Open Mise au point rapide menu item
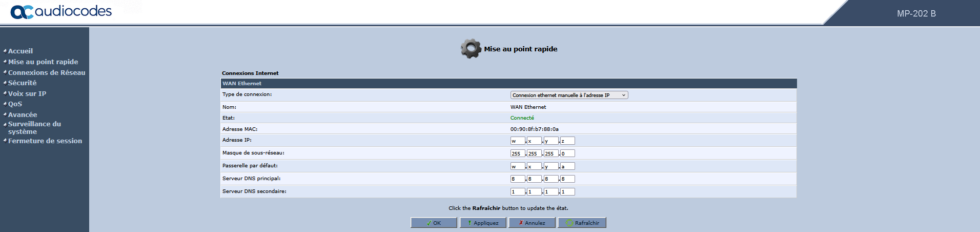 pos(43,62)
